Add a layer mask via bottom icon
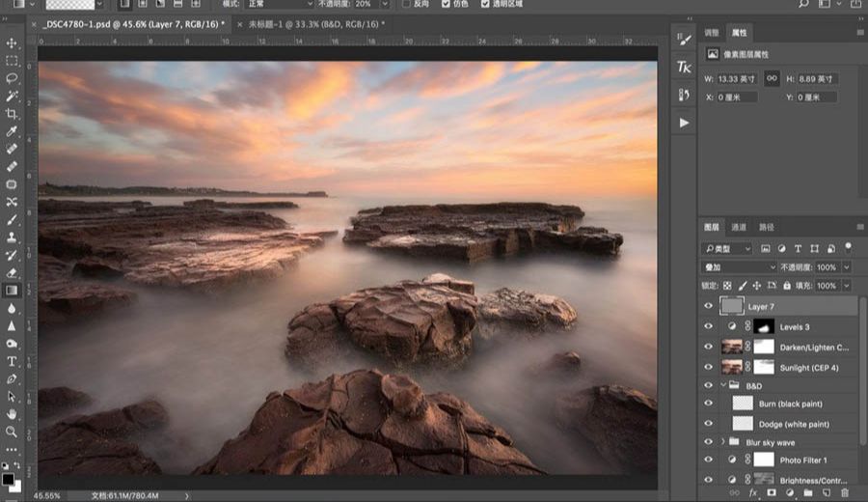This screenshot has width=868, height=502. tap(772, 492)
